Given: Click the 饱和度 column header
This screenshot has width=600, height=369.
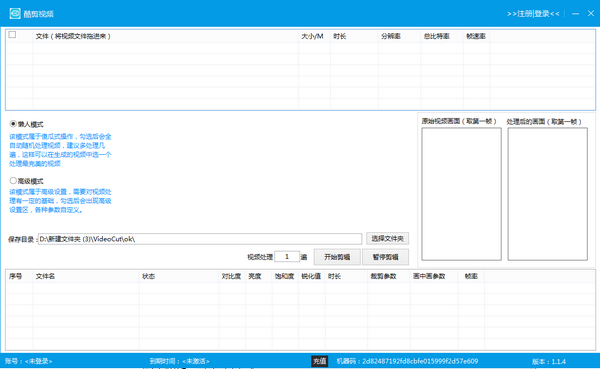Looking at the screenshot, I should pyautogui.click(x=285, y=276).
